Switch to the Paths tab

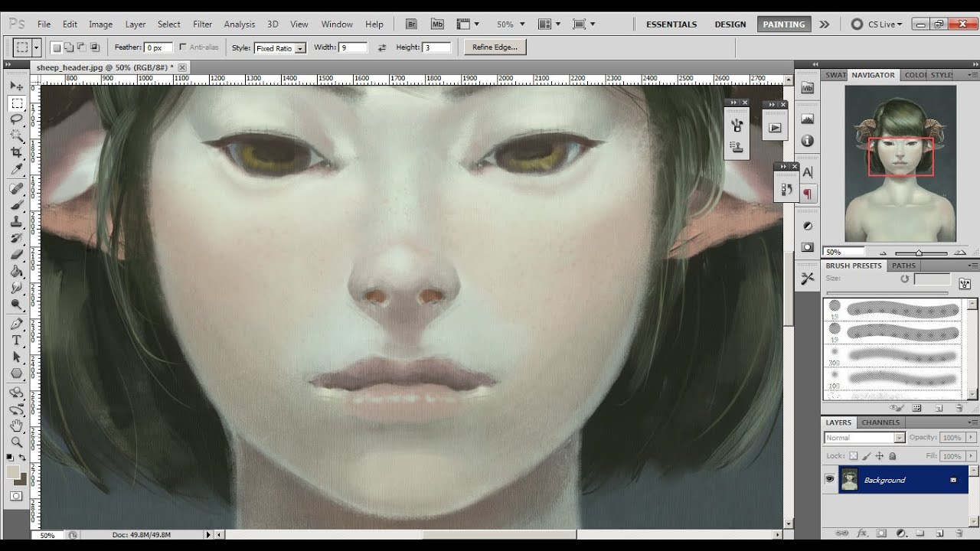coord(903,266)
